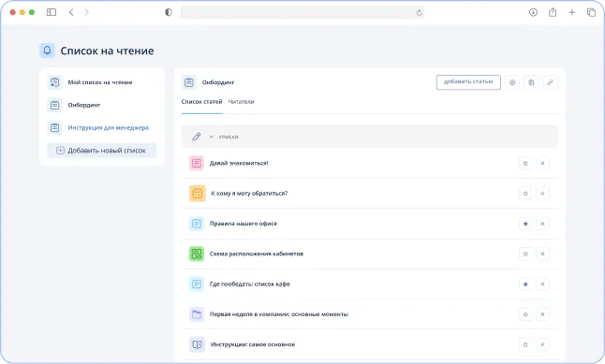The width and height of the screenshot is (605, 364).
Task: Click the clipboard delete icon in header
Action: [x=531, y=82]
